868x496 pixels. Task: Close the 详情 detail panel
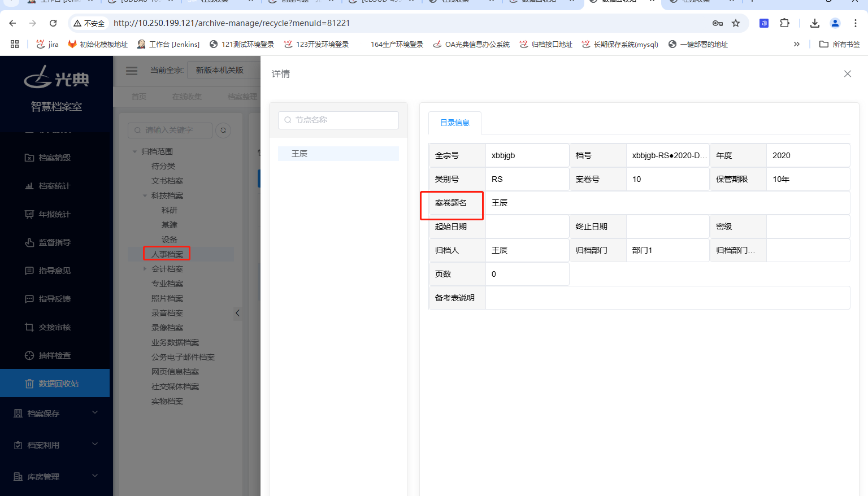pos(847,74)
